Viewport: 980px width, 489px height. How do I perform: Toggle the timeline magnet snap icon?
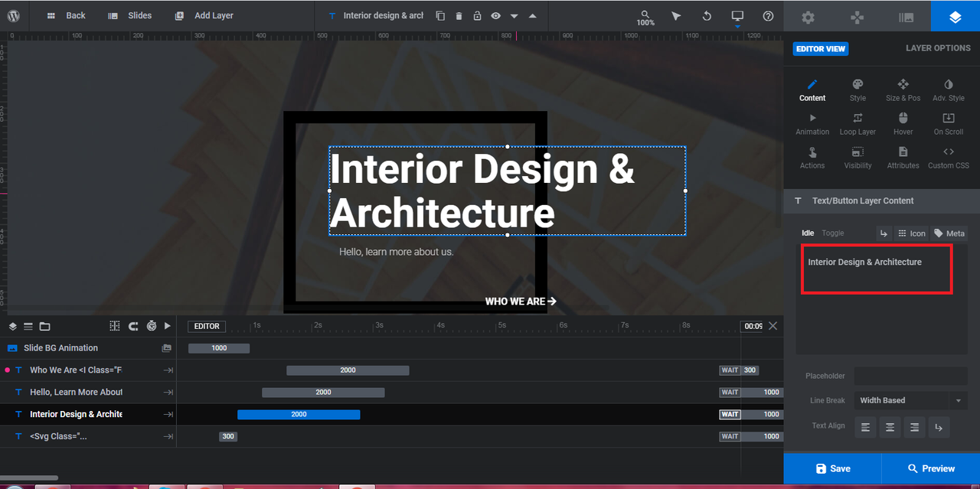coord(133,326)
